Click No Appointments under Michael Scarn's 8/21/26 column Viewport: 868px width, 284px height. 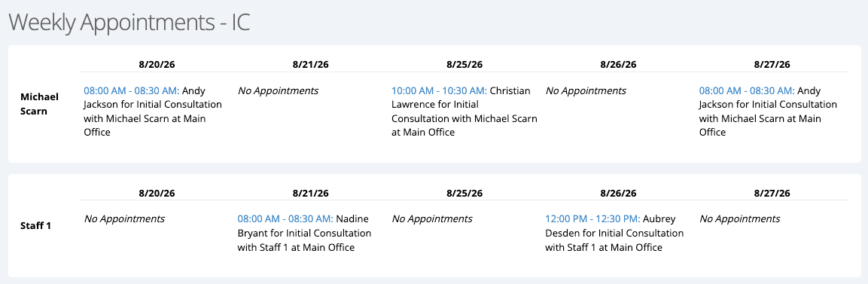[x=279, y=90]
